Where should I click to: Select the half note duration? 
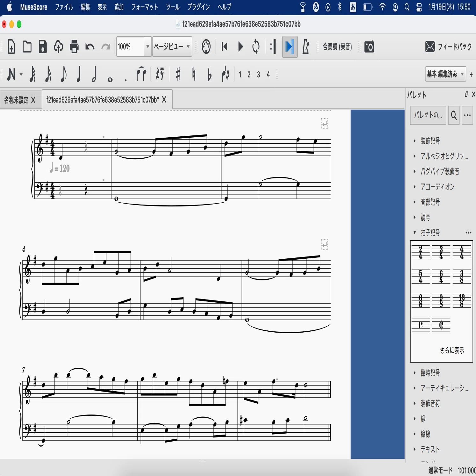94,74
